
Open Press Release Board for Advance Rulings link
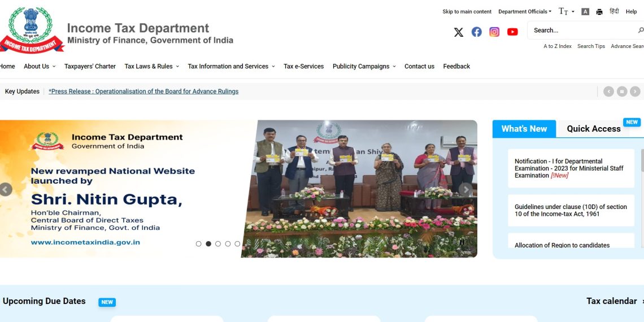click(x=143, y=91)
